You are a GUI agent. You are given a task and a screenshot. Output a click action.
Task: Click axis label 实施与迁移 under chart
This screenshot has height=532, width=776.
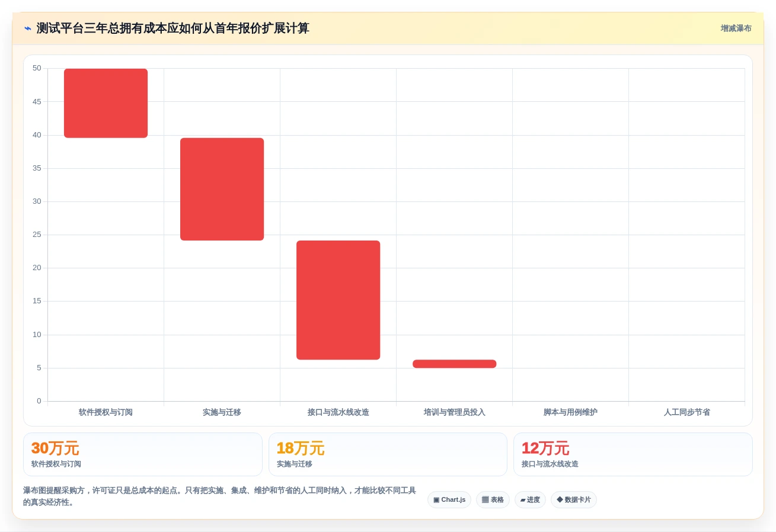click(222, 412)
